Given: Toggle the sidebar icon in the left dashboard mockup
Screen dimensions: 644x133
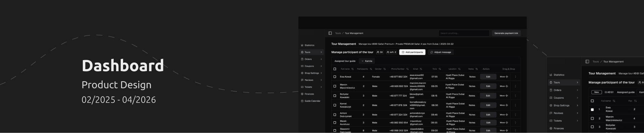Looking at the screenshot, I should pos(330,33).
